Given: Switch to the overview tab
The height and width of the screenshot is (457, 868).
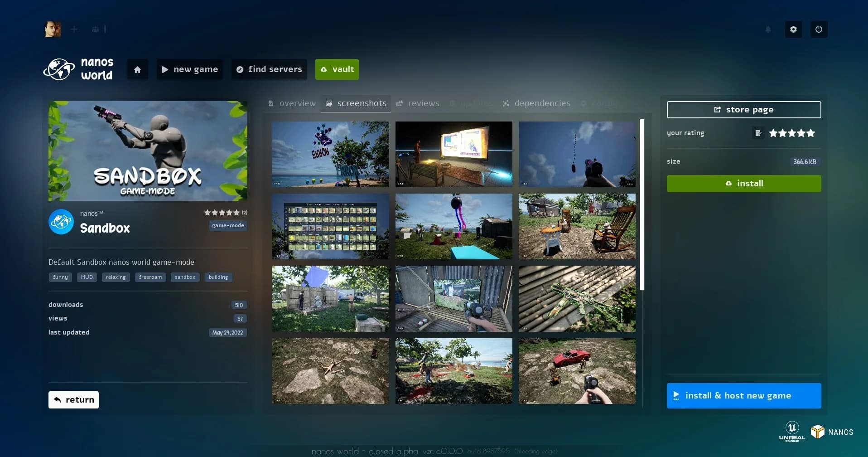Looking at the screenshot, I should (x=292, y=103).
